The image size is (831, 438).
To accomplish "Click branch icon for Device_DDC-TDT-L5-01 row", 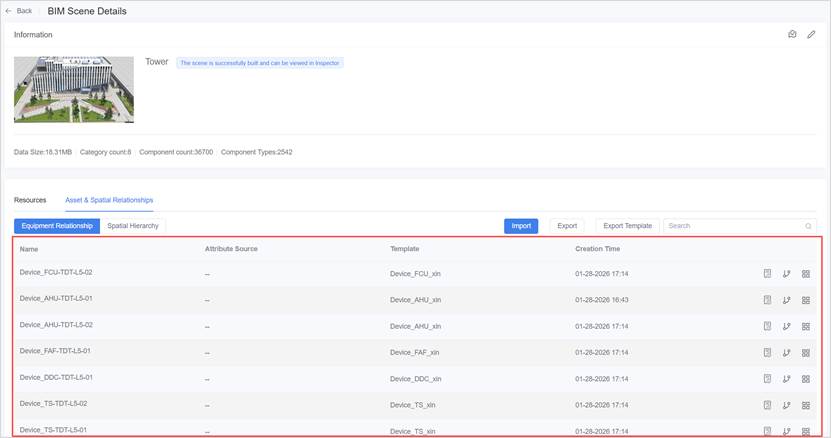I will coord(786,379).
